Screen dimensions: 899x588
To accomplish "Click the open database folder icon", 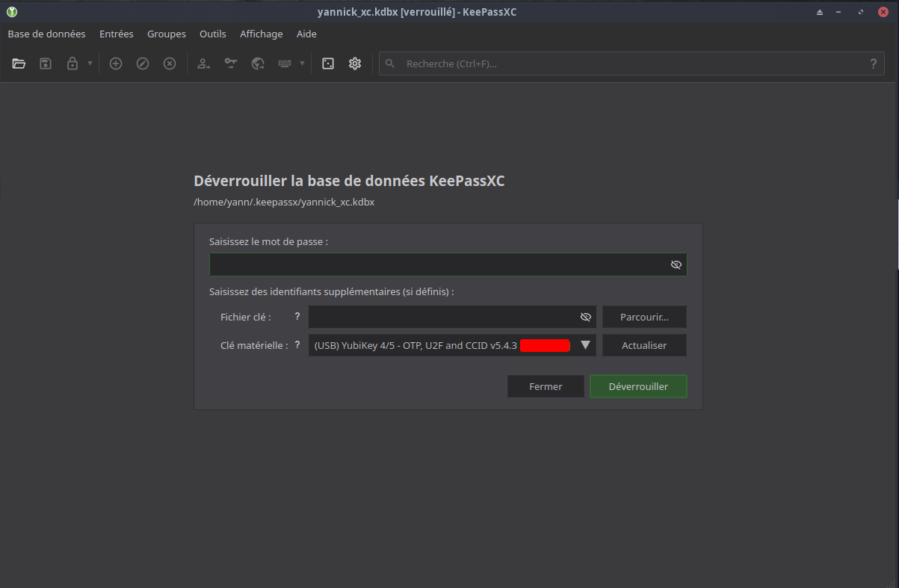I will 19,64.
